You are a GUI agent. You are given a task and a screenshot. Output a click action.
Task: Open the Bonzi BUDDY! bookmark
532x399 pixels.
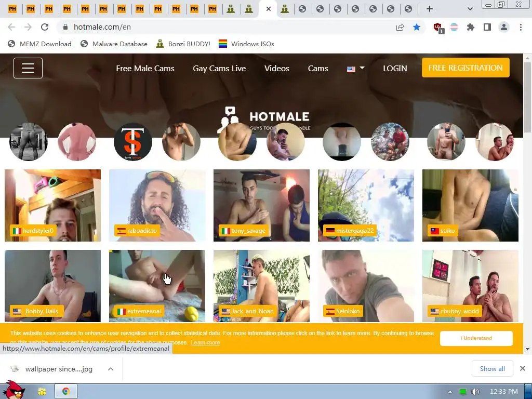(x=183, y=44)
